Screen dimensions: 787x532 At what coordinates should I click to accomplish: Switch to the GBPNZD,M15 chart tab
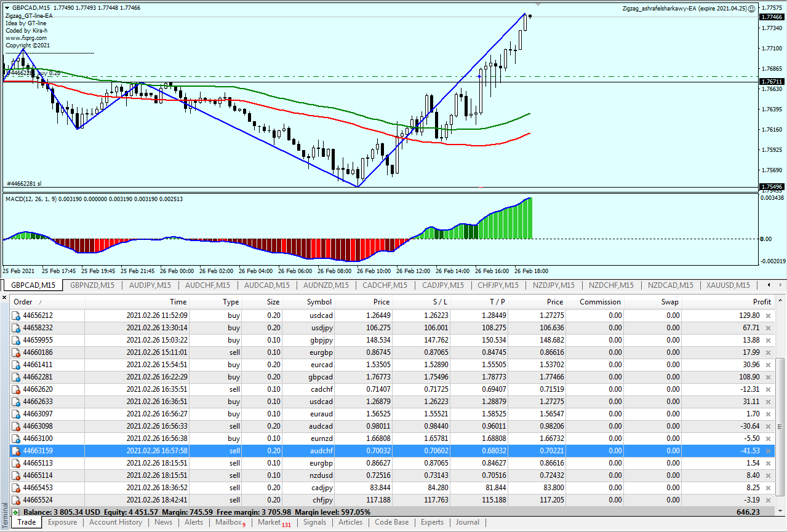coord(92,285)
